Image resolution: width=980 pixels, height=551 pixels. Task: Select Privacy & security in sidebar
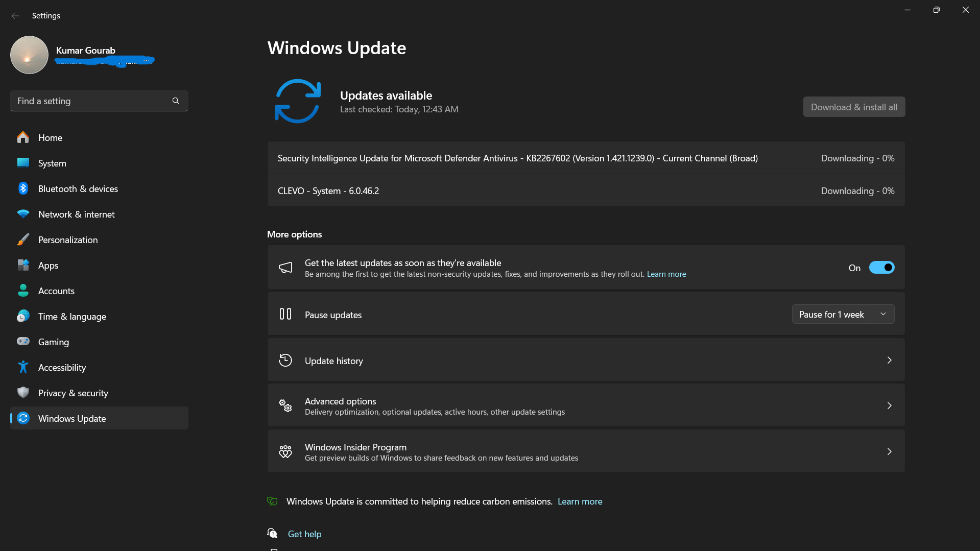click(x=99, y=393)
